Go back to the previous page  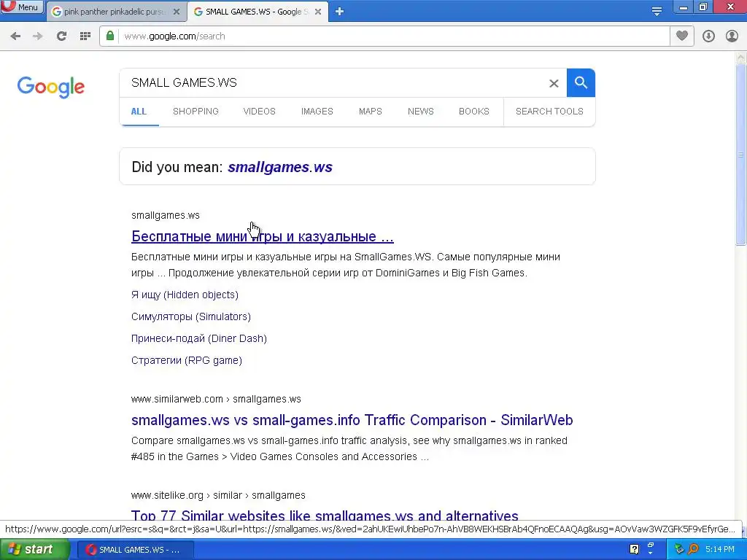pyautogui.click(x=15, y=36)
